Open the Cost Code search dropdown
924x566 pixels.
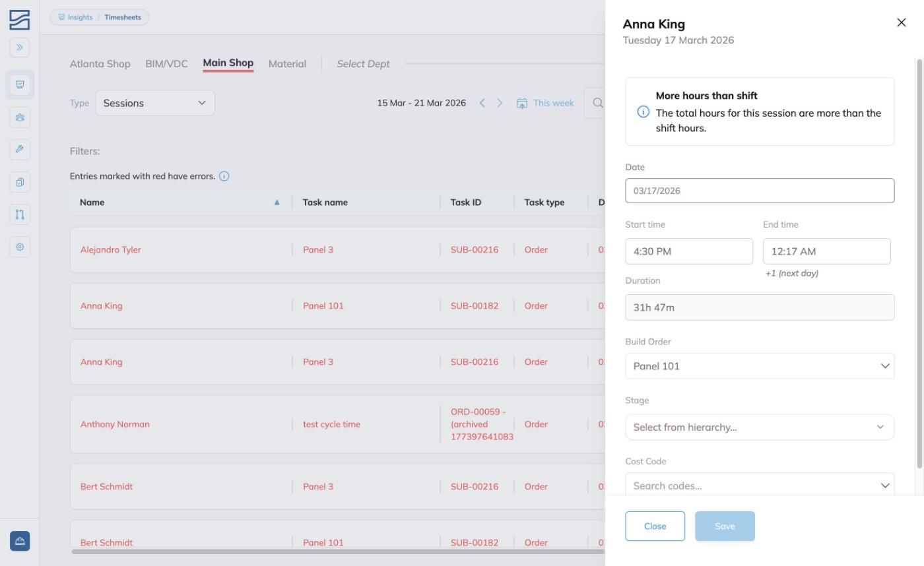tap(760, 485)
